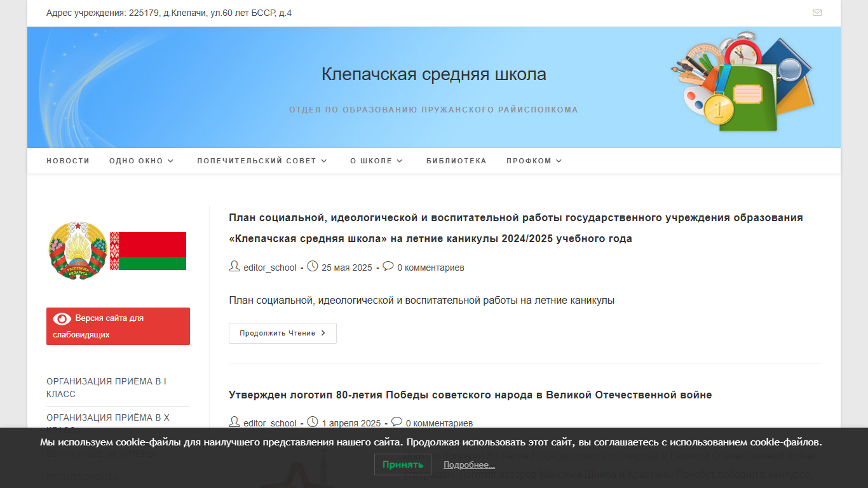Click the Belarus coat of arms emblem
This screenshot has height=488, width=868.
[78, 250]
